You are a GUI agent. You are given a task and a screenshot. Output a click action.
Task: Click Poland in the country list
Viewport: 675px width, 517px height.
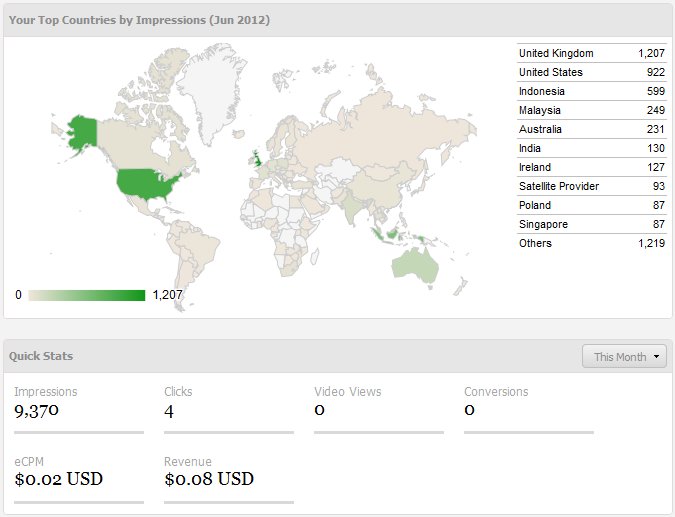[591, 205]
